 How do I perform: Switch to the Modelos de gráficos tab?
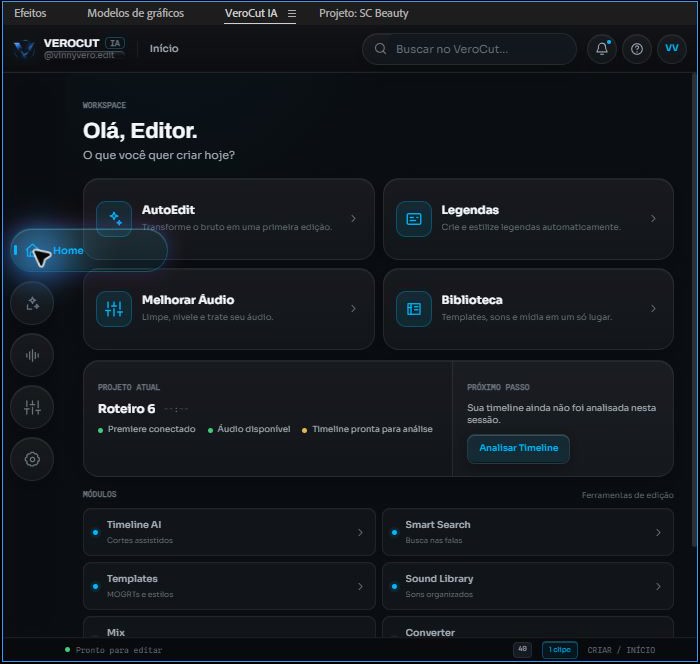point(135,13)
